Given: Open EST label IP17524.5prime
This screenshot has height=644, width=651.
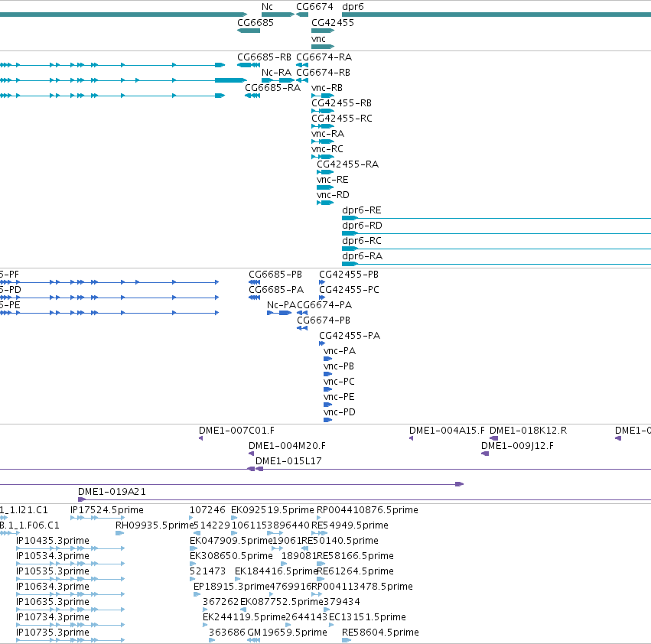Looking at the screenshot, I should pyautogui.click(x=107, y=510).
